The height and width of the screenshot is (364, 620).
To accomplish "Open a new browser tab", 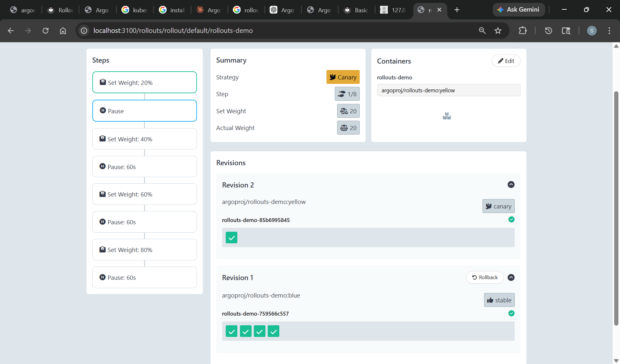I will click(x=457, y=10).
